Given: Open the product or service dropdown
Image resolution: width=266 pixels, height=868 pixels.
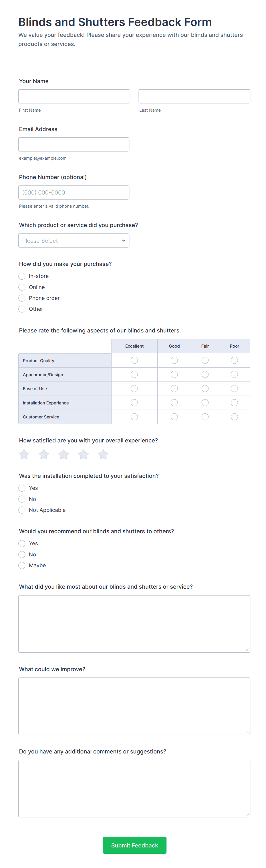Looking at the screenshot, I should click(74, 240).
